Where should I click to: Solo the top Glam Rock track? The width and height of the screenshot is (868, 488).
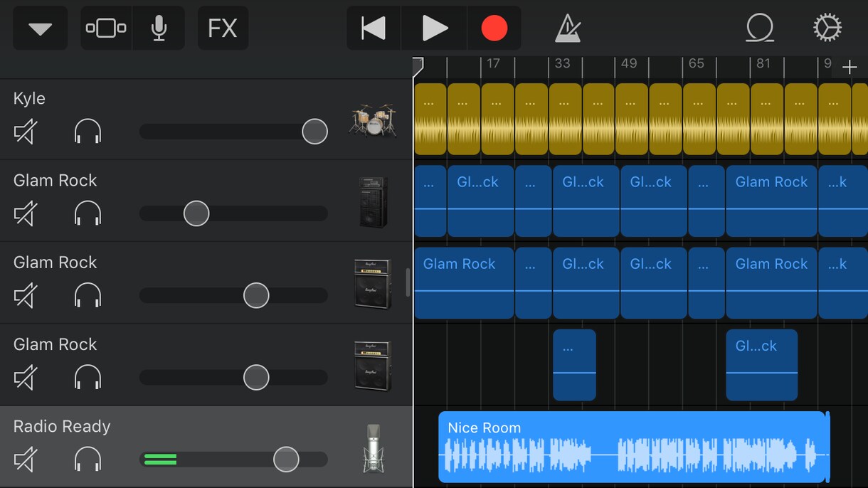pyautogui.click(x=88, y=213)
